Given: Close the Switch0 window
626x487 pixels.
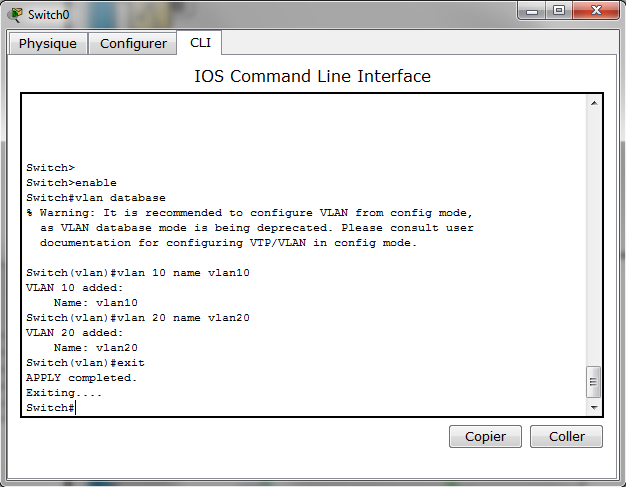Looking at the screenshot, I should (596, 10).
